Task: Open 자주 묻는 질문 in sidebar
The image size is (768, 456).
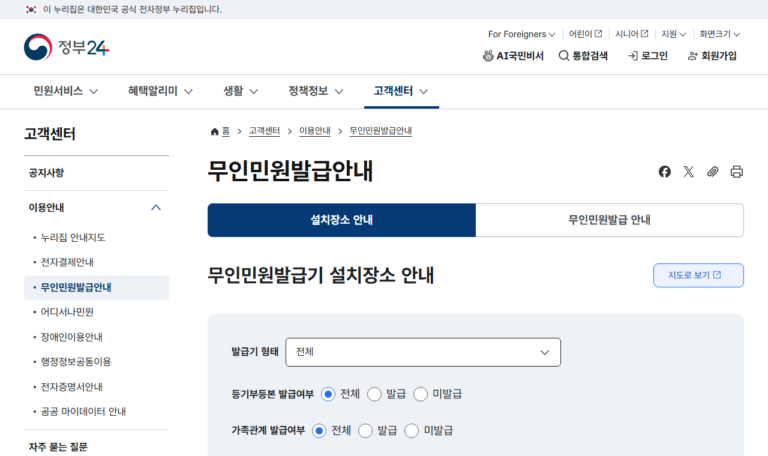Action: click(x=58, y=447)
